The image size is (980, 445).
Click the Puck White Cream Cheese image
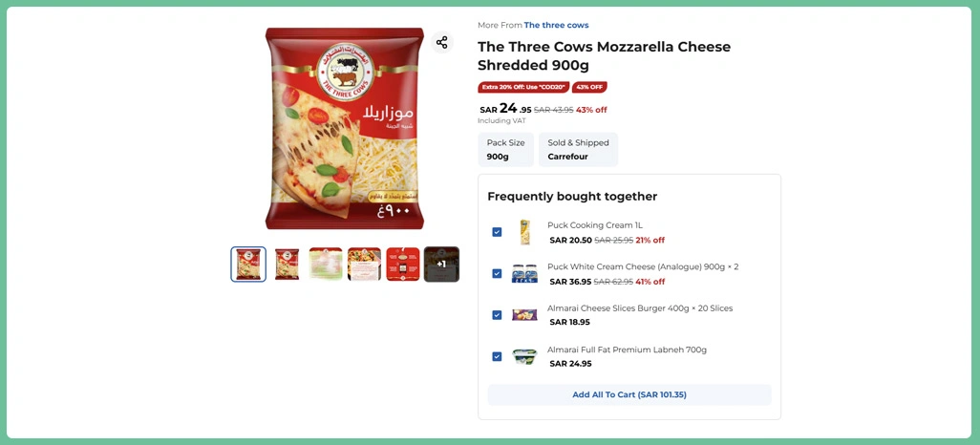pos(524,274)
